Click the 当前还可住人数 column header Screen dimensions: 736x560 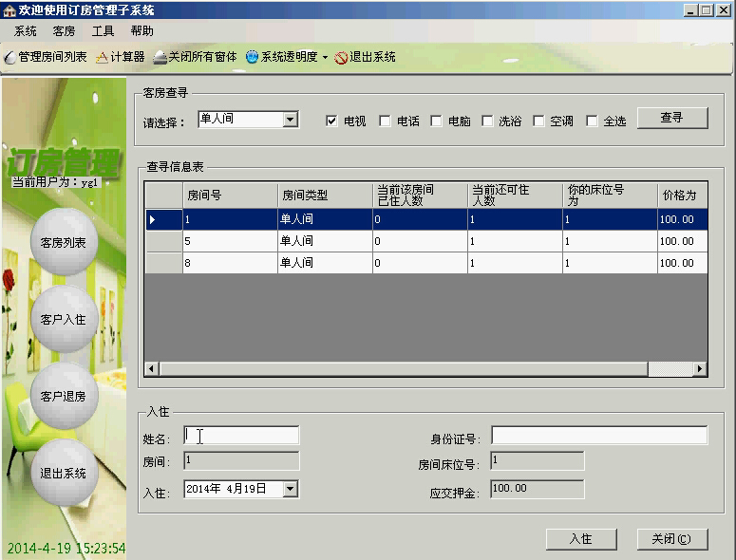pyautogui.click(x=515, y=196)
